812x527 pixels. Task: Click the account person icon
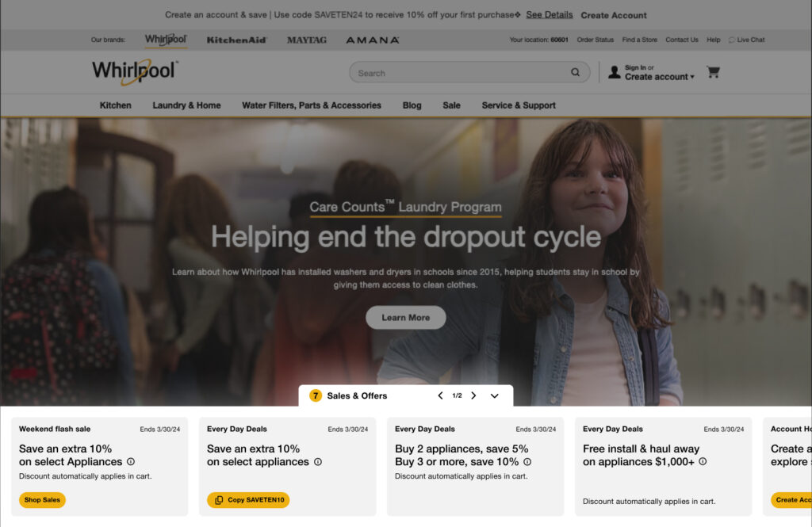[613, 71]
